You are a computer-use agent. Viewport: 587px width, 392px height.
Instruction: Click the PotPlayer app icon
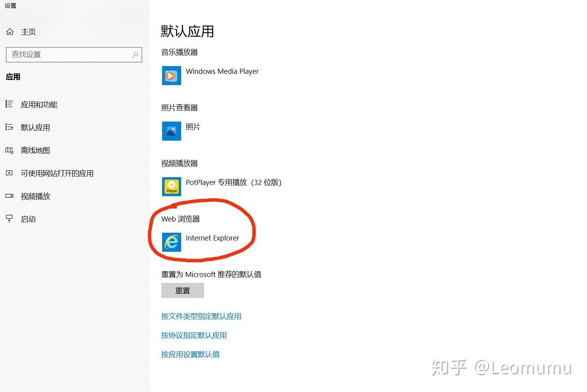pos(171,186)
